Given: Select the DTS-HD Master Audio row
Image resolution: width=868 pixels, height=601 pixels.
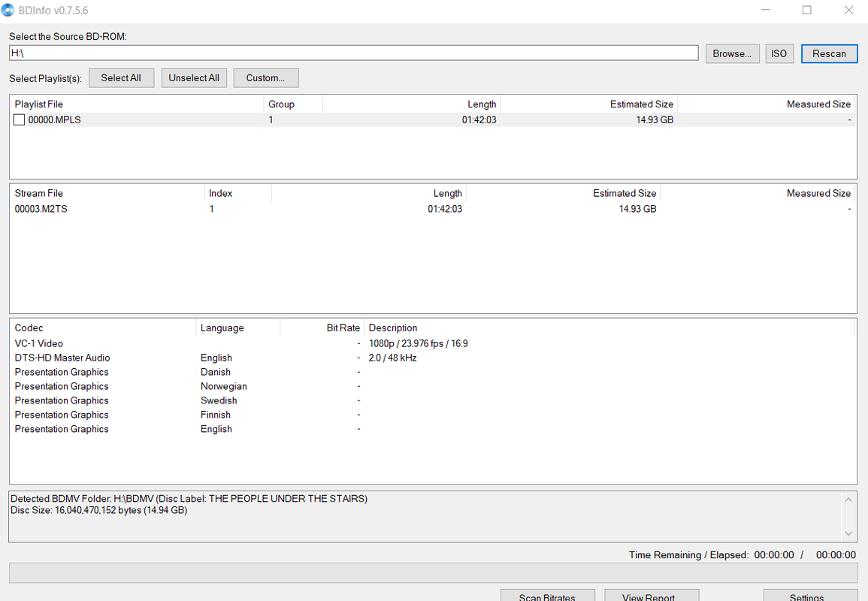Looking at the screenshot, I should click(433, 358).
